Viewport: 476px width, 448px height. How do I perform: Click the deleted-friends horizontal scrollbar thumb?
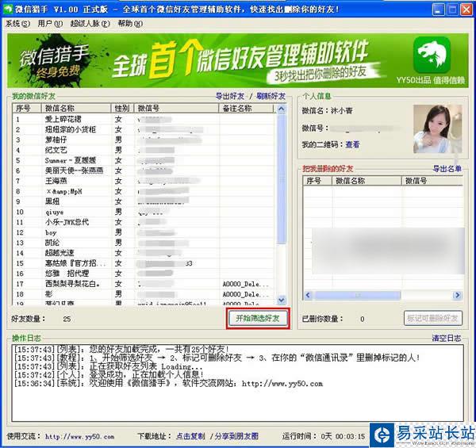pos(358,295)
